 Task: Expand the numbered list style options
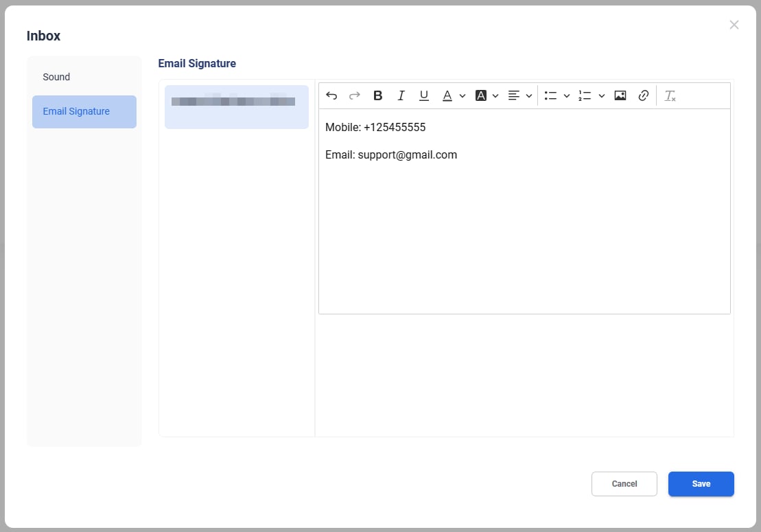coord(602,96)
